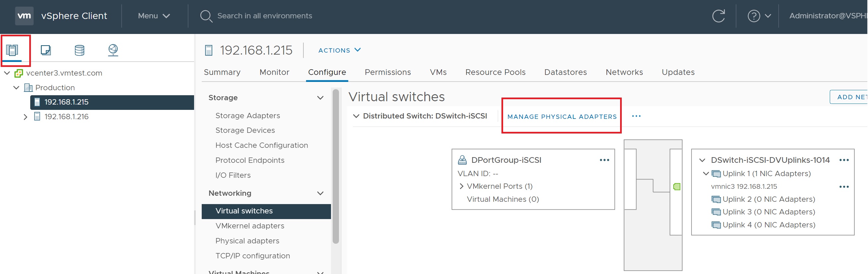Expand VMkernel Ports (1) entry
Screen dimensions: 868x274
[461, 186]
